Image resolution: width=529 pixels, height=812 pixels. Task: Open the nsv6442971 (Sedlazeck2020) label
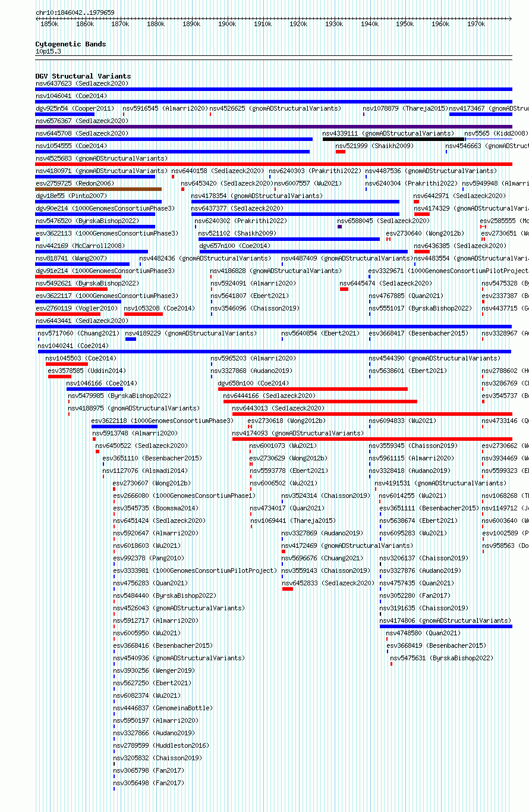pyautogui.click(x=460, y=196)
